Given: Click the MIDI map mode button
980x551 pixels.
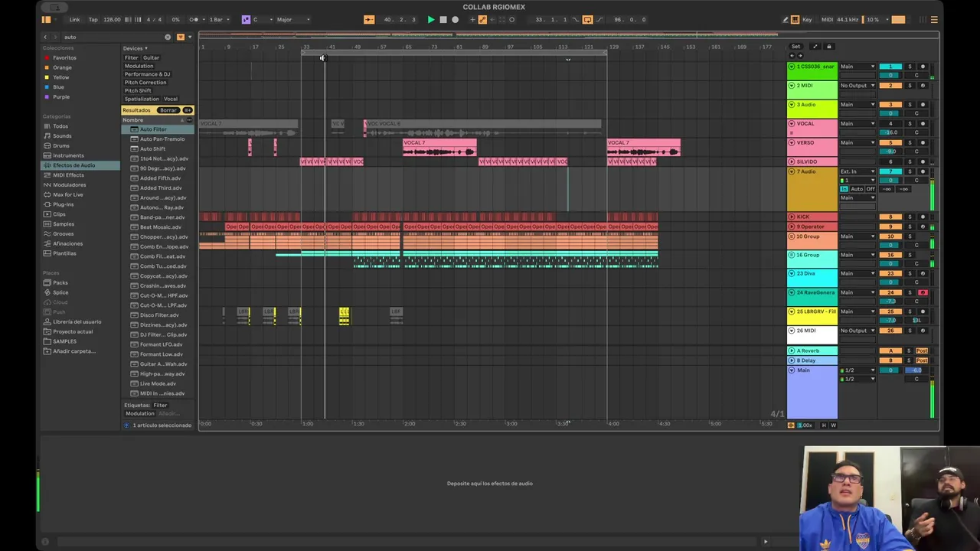Looking at the screenshot, I should tap(827, 20).
